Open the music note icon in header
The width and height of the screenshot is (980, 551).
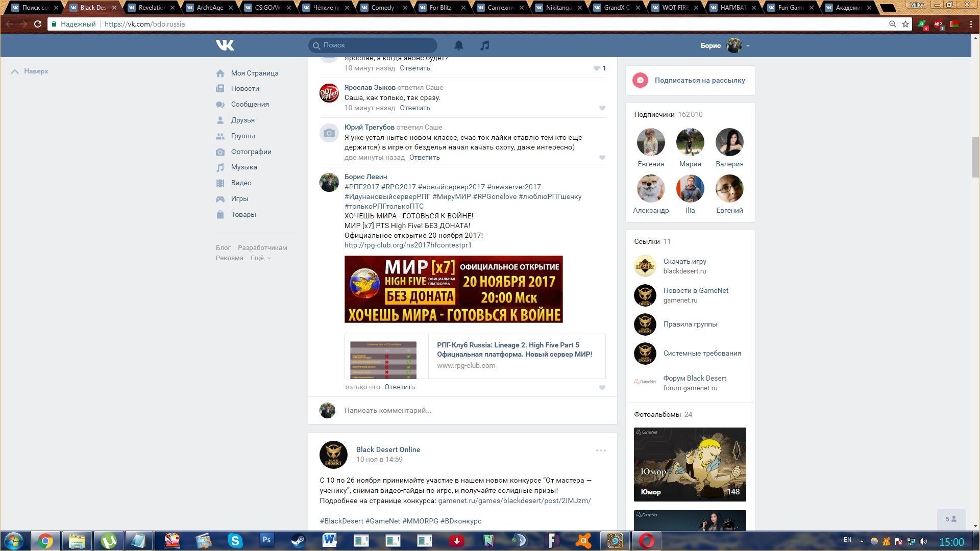[485, 45]
